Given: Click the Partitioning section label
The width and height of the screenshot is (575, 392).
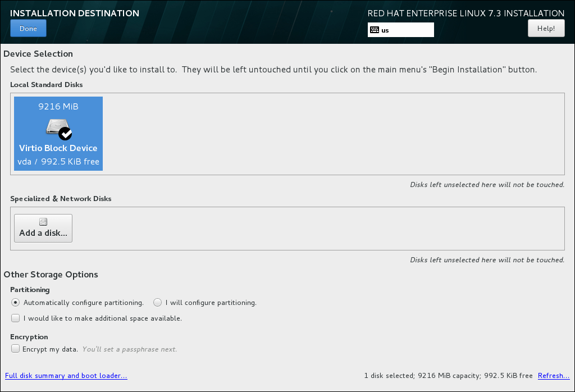Looking at the screenshot, I should point(30,290).
